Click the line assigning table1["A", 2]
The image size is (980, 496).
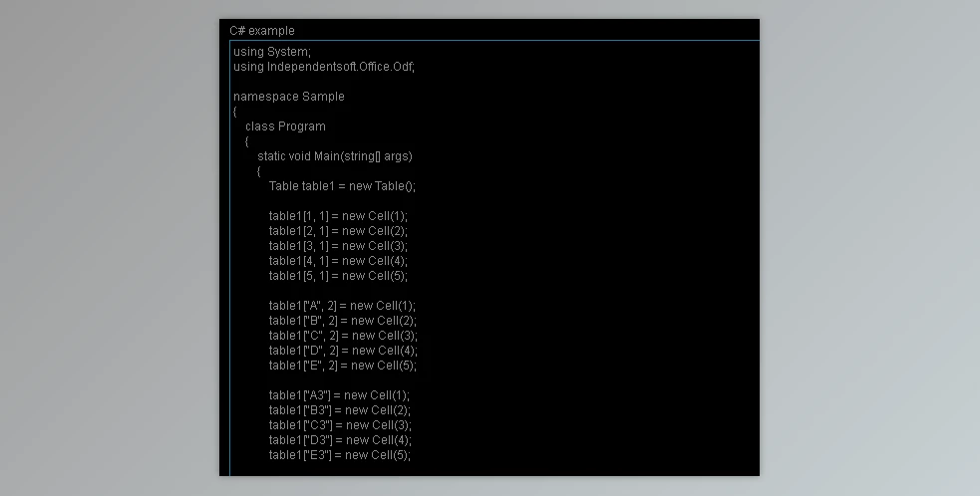pos(342,306)
